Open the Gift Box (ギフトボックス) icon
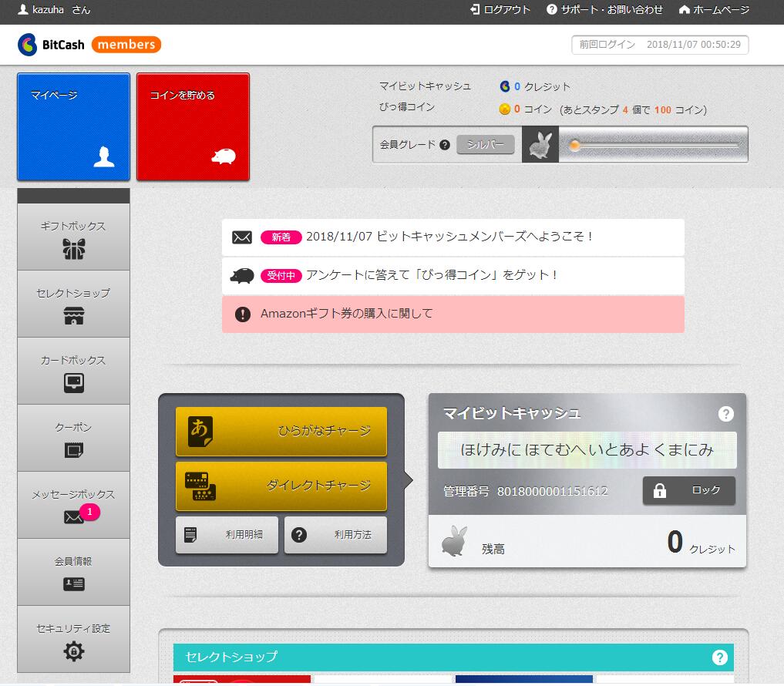 (74, 248)
